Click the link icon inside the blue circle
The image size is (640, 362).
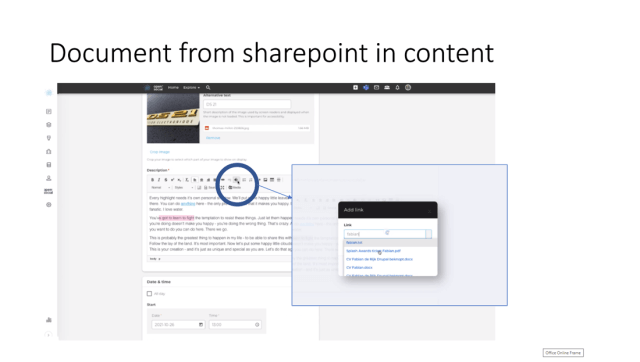coord(236,180)
